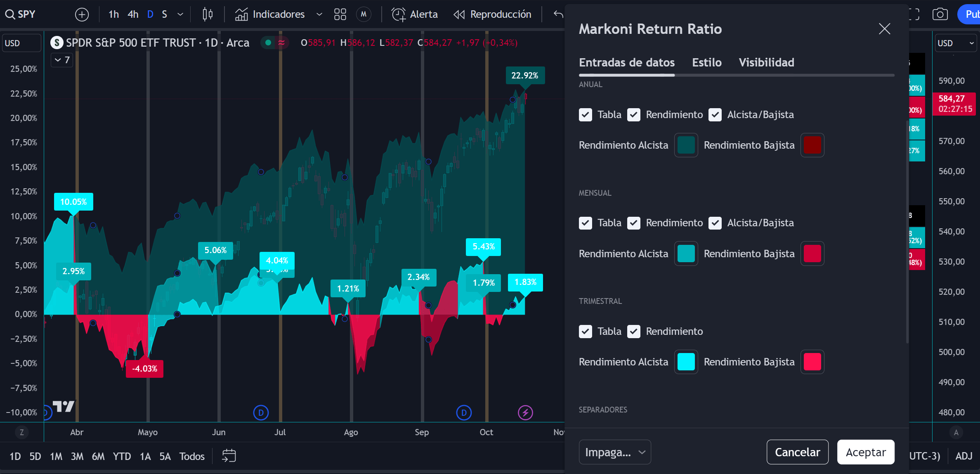Switch to the Visibilidad tab

point(766,63)
